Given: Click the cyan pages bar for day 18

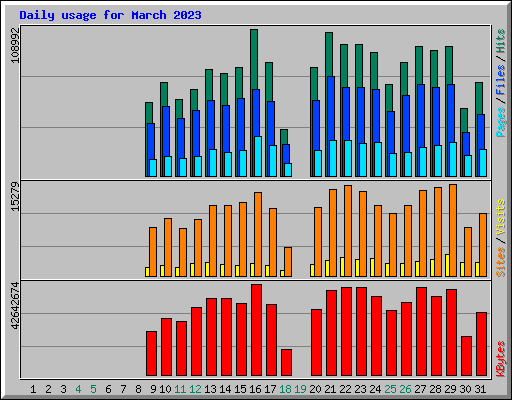Looking at the screenshot, I should (x=288, y=170).
